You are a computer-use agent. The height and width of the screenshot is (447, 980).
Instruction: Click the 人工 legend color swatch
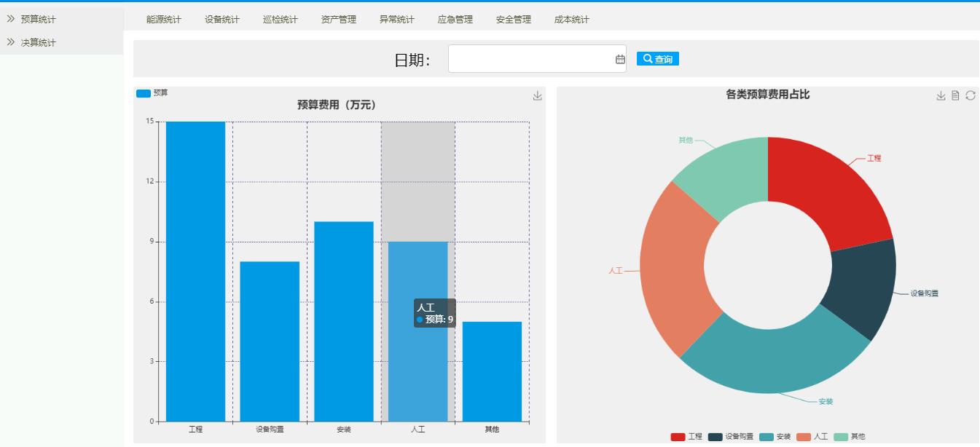(x=804, y=437)
